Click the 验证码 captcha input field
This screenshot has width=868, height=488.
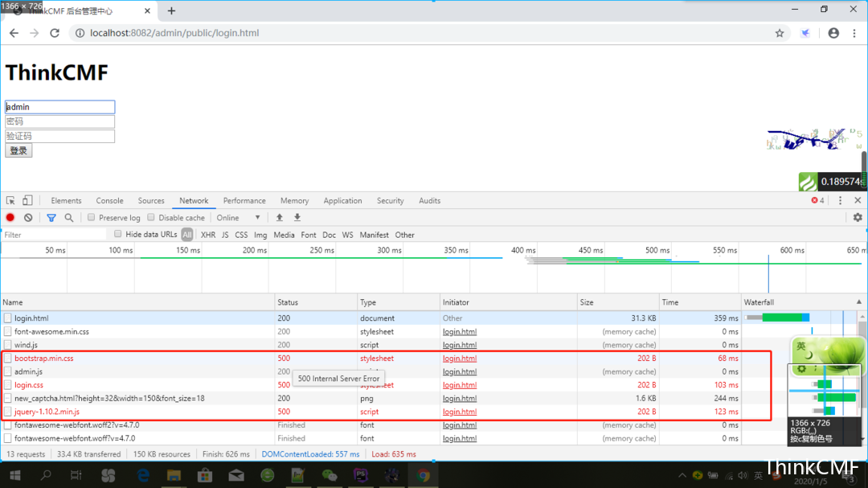pos(59,136)
